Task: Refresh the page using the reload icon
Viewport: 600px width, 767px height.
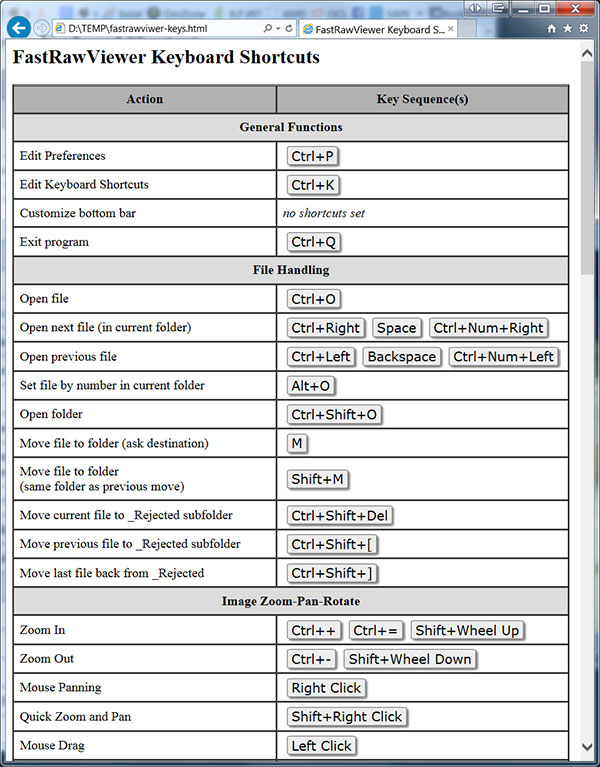Action: [289, 29]
